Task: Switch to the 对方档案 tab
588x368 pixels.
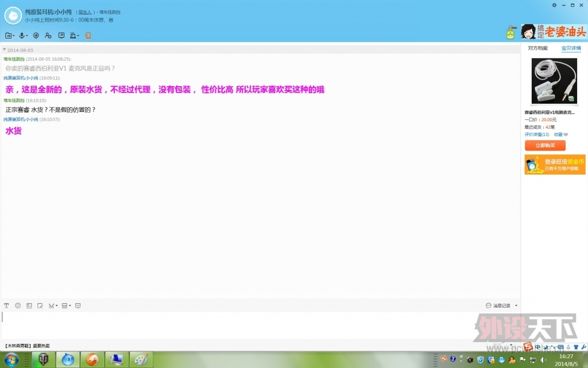Action: tap(537, 48)
